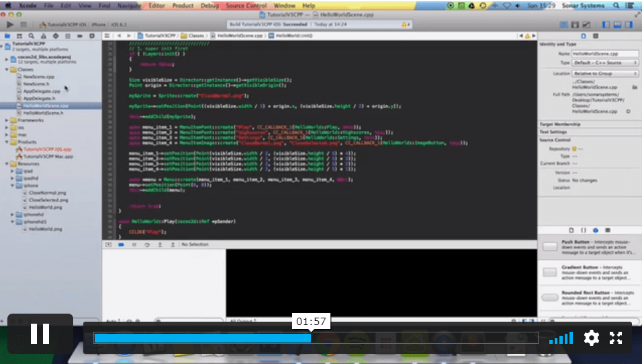Collapse the Classes group
The height and width of the screenshot is (364, 642).
7,70
